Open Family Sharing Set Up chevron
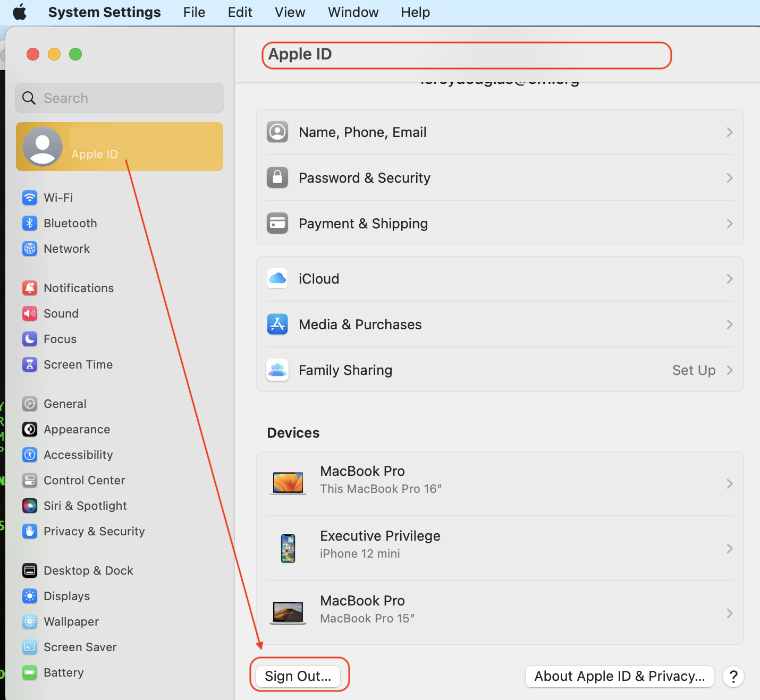760x700 pixels. pyautogui.click(x=730, y=370)
